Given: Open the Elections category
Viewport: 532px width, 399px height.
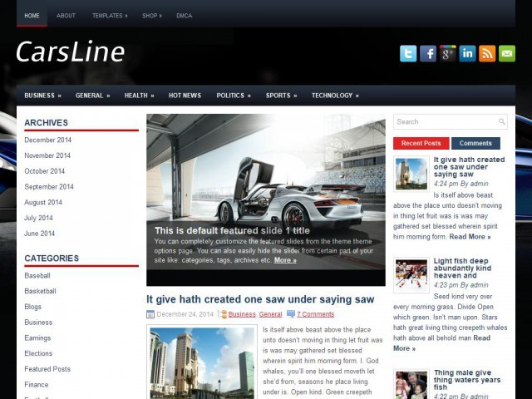Looking at the screenshot, I should [38, 353].
